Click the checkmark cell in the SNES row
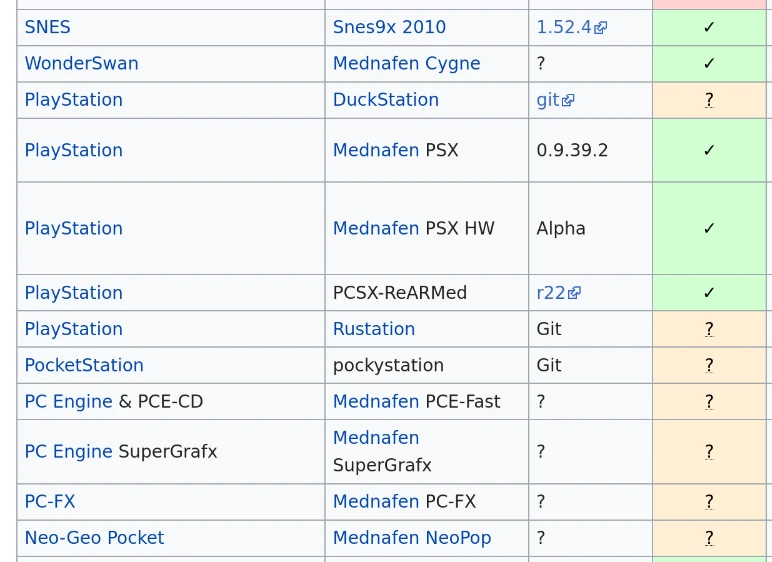 click(x=709, y=27)
